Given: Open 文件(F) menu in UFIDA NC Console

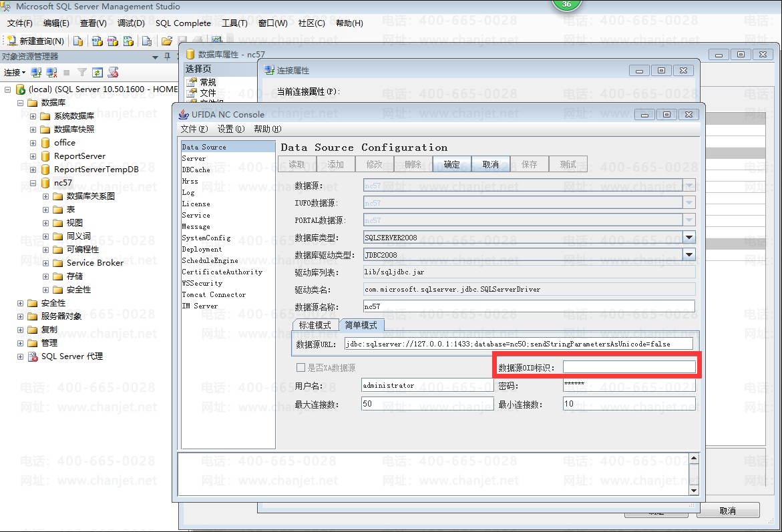Looking at the screenshot, I should click(194, 129).
